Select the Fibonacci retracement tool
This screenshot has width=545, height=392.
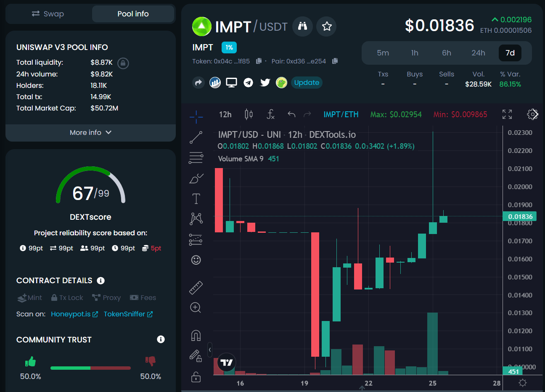pos(196,158)
